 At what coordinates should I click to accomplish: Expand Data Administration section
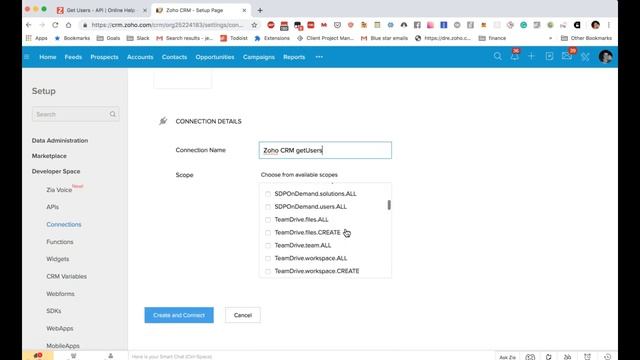[x=60, y=140]
